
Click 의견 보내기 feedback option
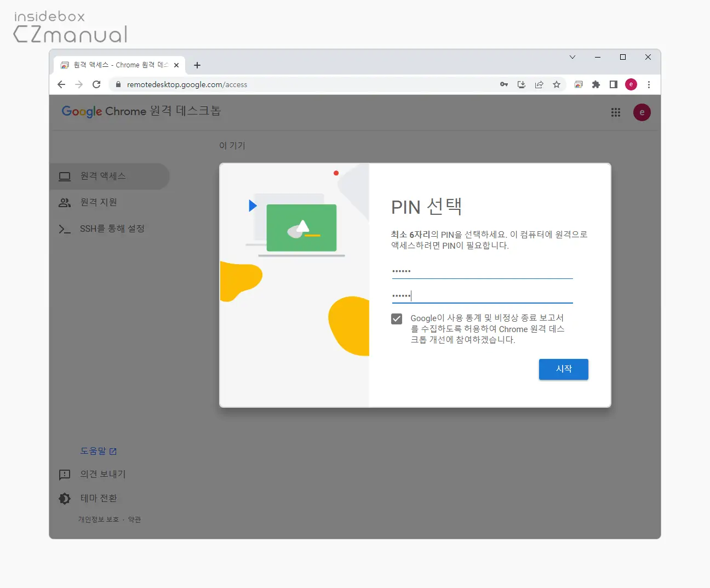coord(93,474)
